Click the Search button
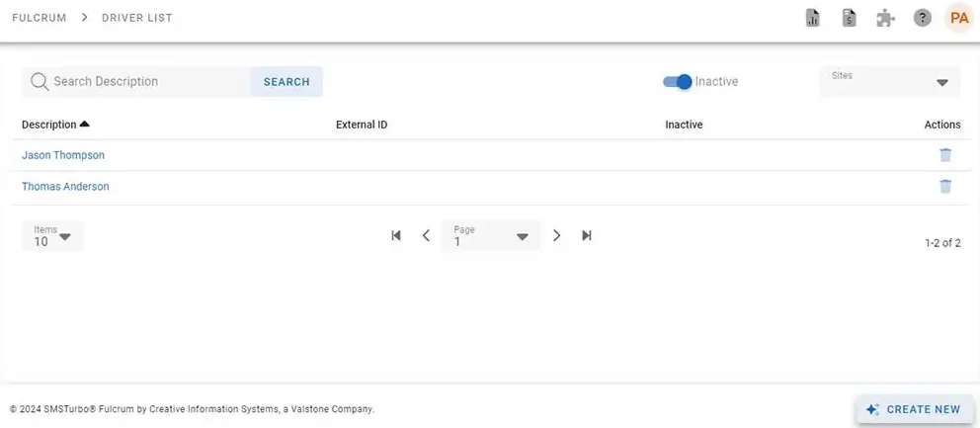Viewport: 980px width, 428px height. tap(286, 82)
